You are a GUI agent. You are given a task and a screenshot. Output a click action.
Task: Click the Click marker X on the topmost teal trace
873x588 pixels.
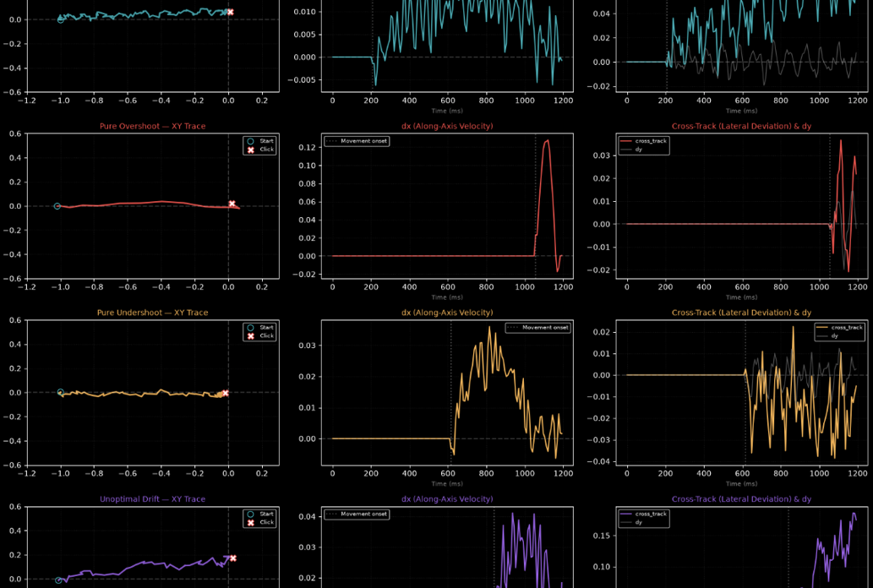coord(231,12)
